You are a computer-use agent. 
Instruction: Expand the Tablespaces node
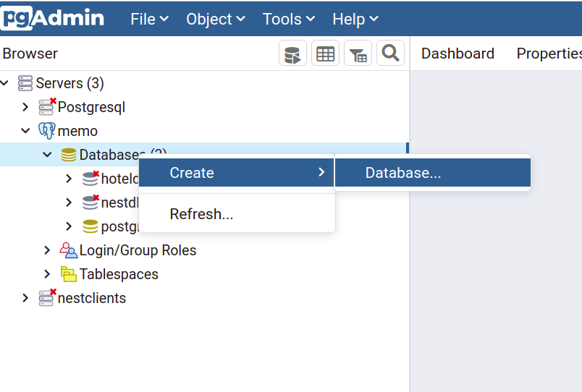coord(47,274)
